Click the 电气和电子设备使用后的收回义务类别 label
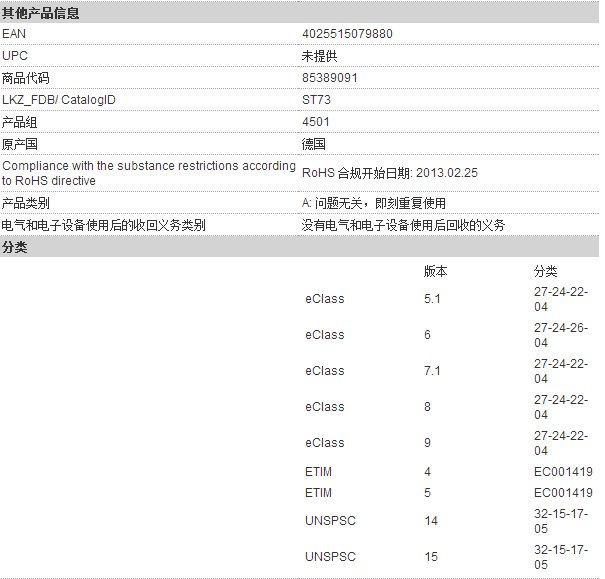 tap(103, 225)
